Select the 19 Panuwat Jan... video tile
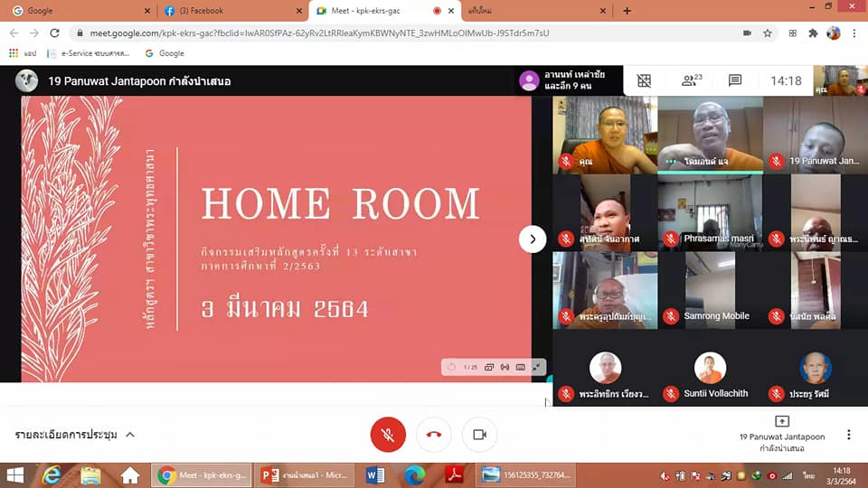 pyautogui.click(x=816, y=135)
